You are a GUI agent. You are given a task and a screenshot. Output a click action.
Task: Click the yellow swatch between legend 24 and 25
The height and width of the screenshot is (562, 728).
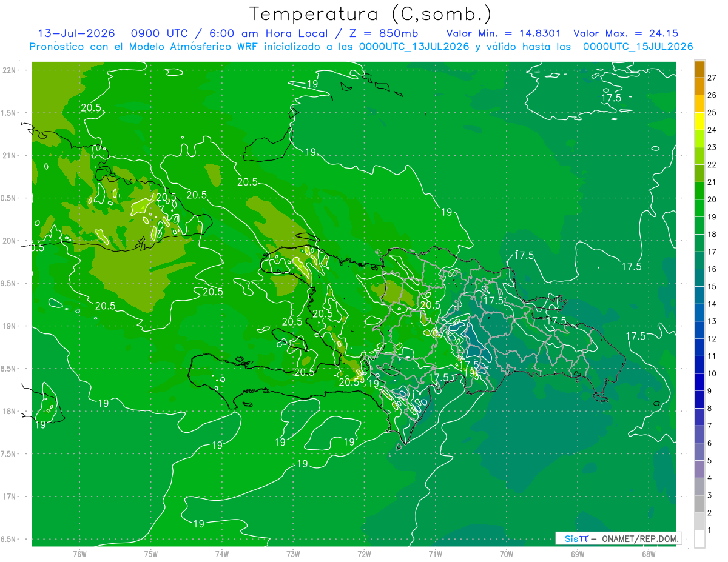[699, 121]
